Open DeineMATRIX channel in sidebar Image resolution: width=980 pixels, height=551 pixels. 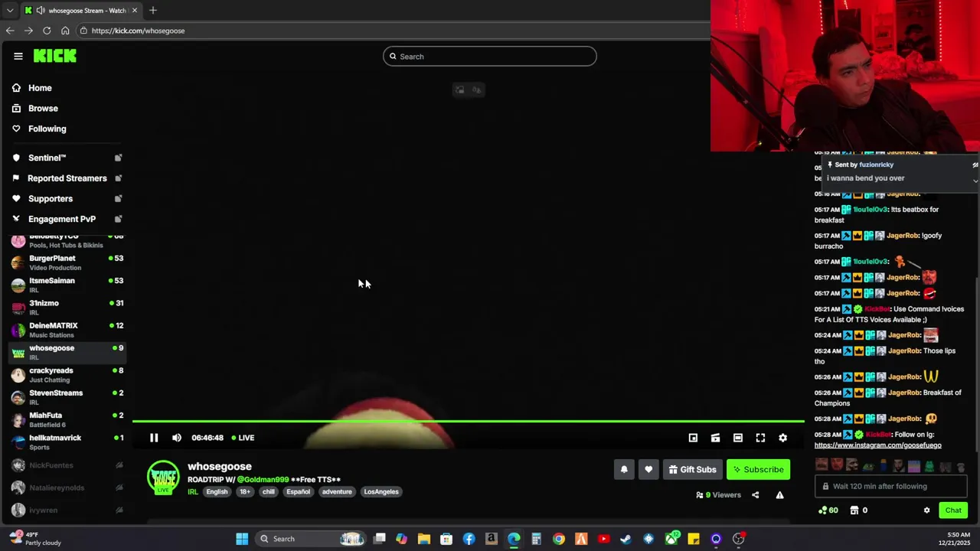[67, 330]
